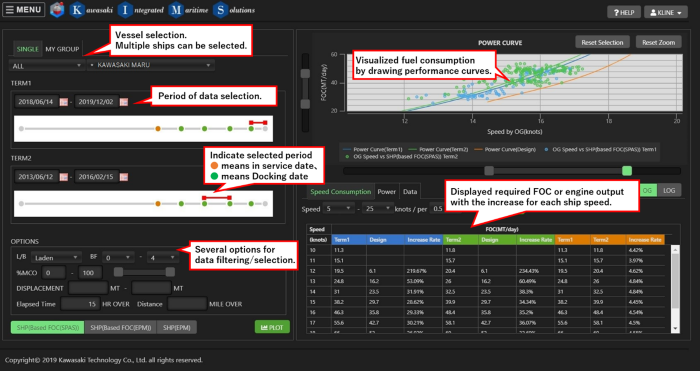Open calendar for TERM2 start date 2013/06/12

(64, 177)
